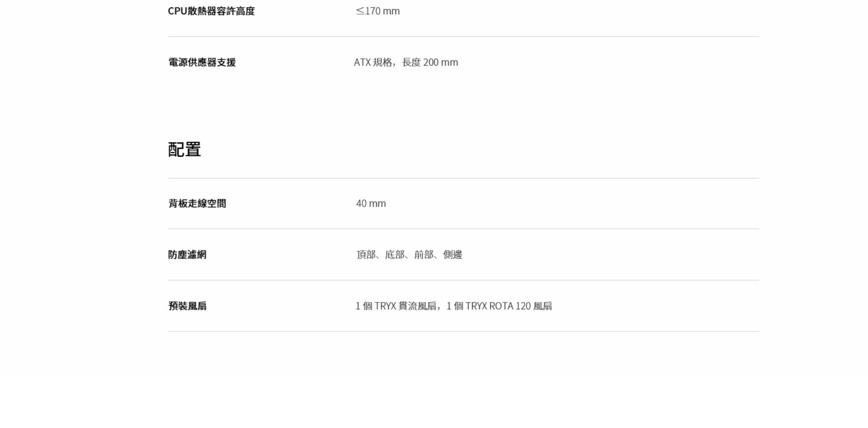868x428 pixels.
Task: Click the 配置 section heading
Action: tap(184, 150)
